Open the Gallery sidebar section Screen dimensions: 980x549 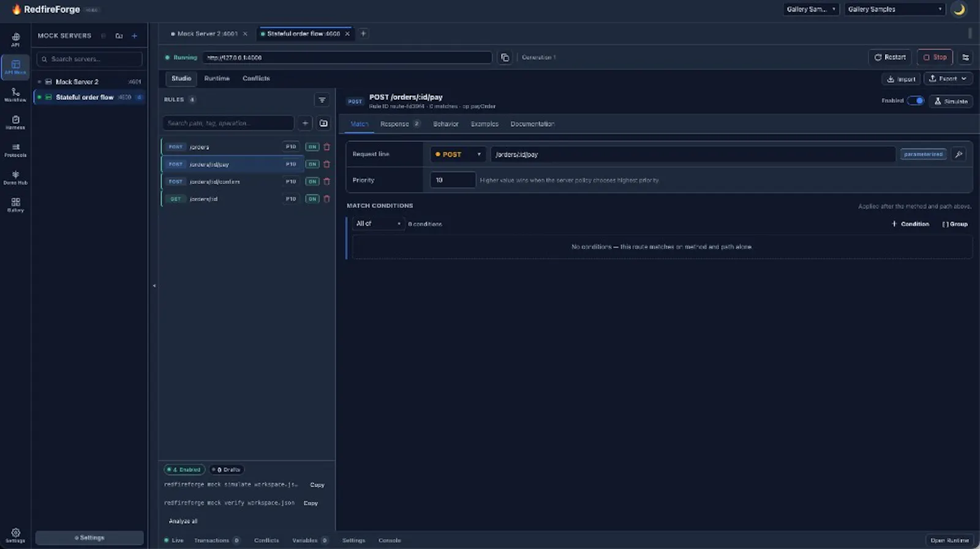pos(15,205)
